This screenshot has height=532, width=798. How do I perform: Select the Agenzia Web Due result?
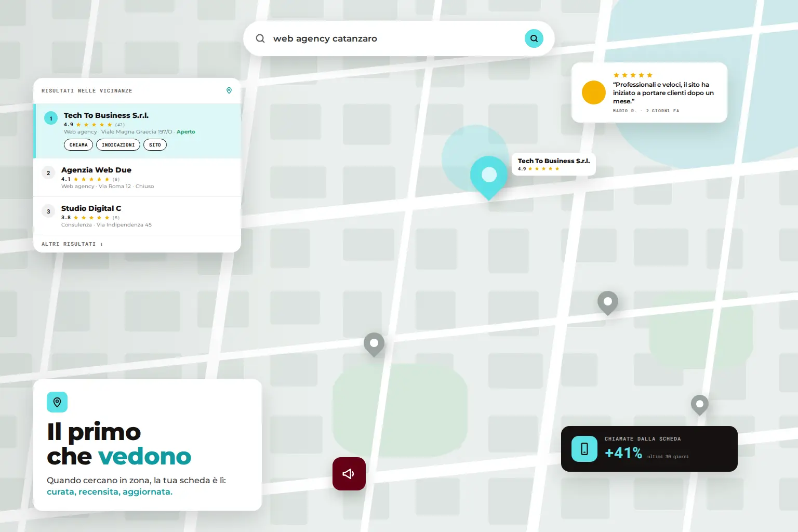[137, 178]
